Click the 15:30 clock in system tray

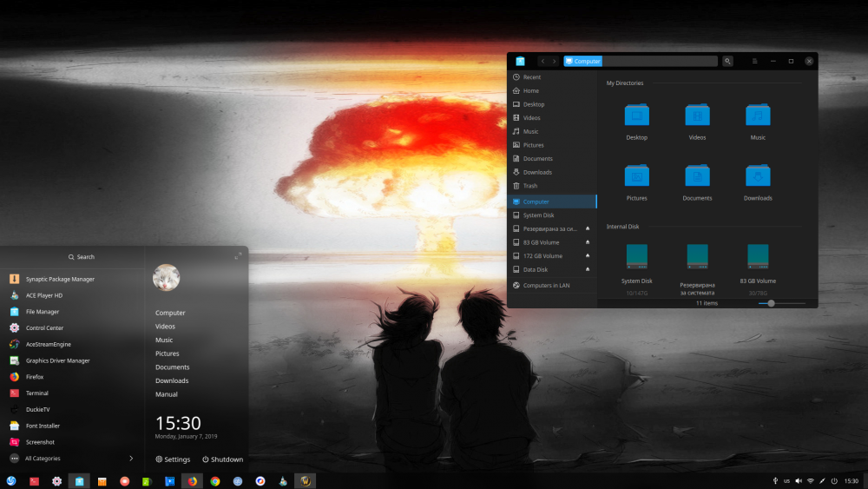852,480
